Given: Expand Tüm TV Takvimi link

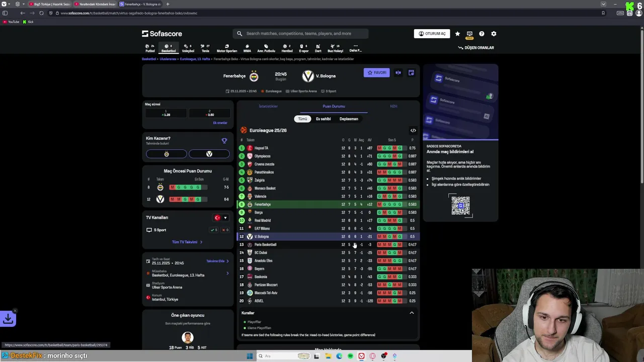Looking at the screenshot, I should coord(187,242).
